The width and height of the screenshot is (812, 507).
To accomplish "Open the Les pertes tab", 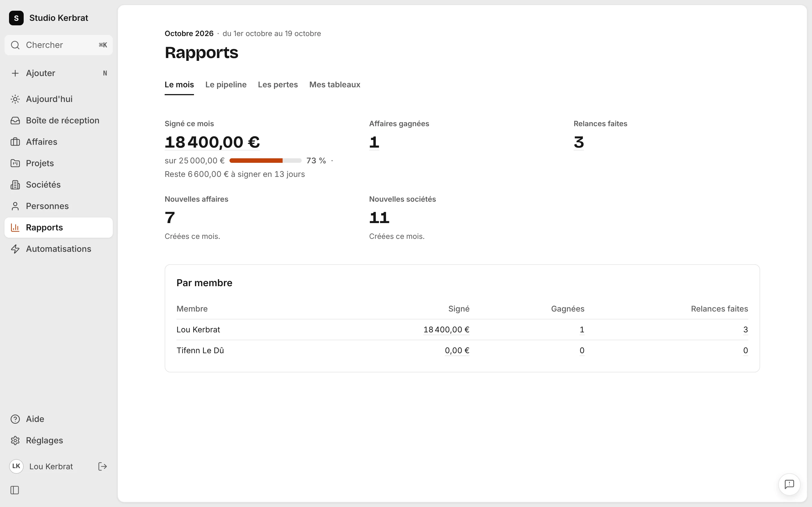I will [278, 84].
